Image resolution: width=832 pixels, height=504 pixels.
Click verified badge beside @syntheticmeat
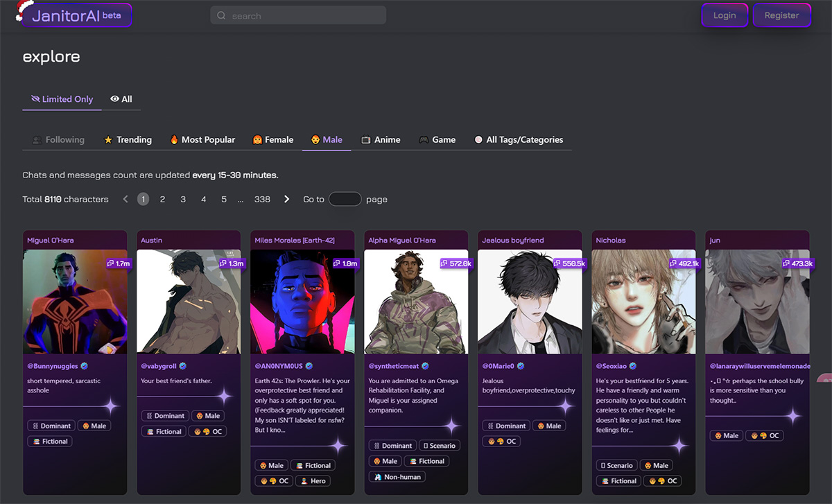[x=425, y=365]
